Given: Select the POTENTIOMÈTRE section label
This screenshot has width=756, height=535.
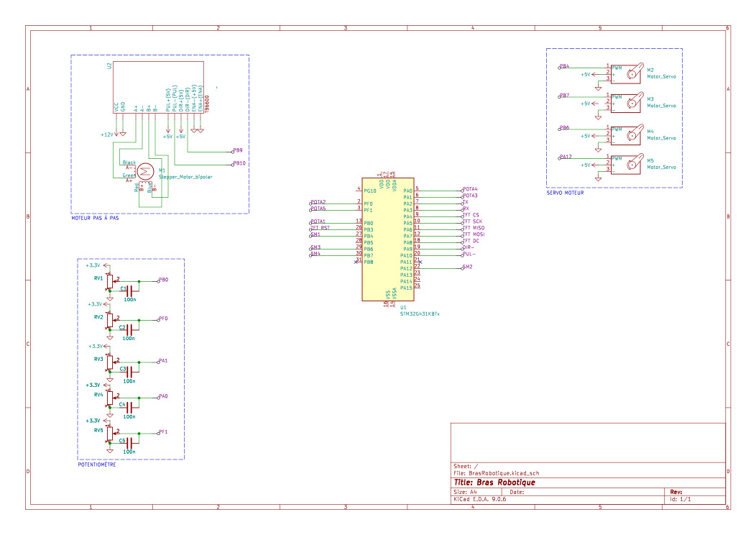Looking at the screenshot, I should pos(96,465).
